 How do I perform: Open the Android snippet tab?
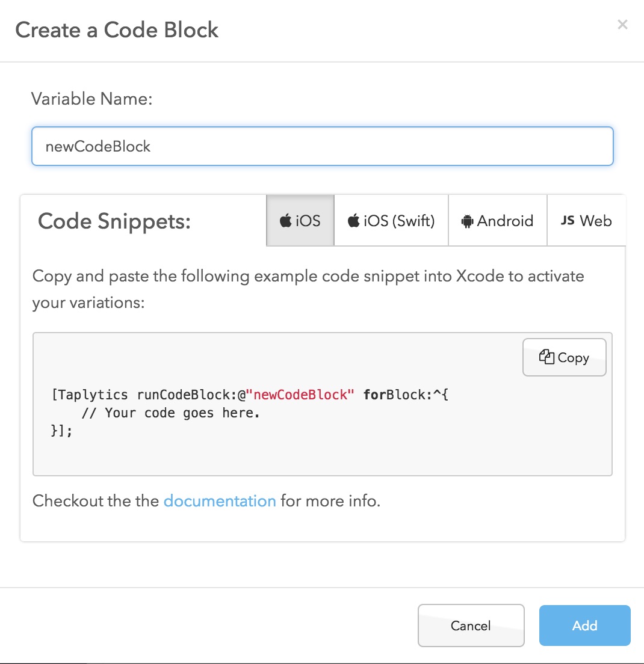[505, 221]
